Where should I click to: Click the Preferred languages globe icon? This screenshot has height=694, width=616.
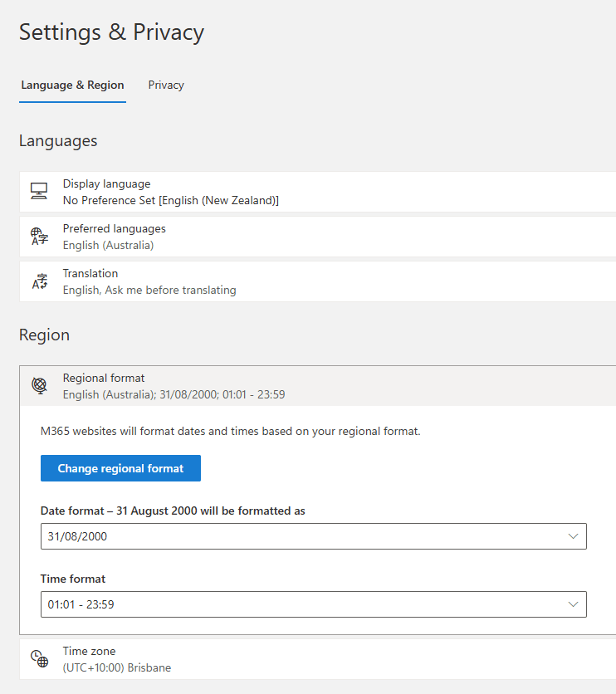click(x=39, y=237)
